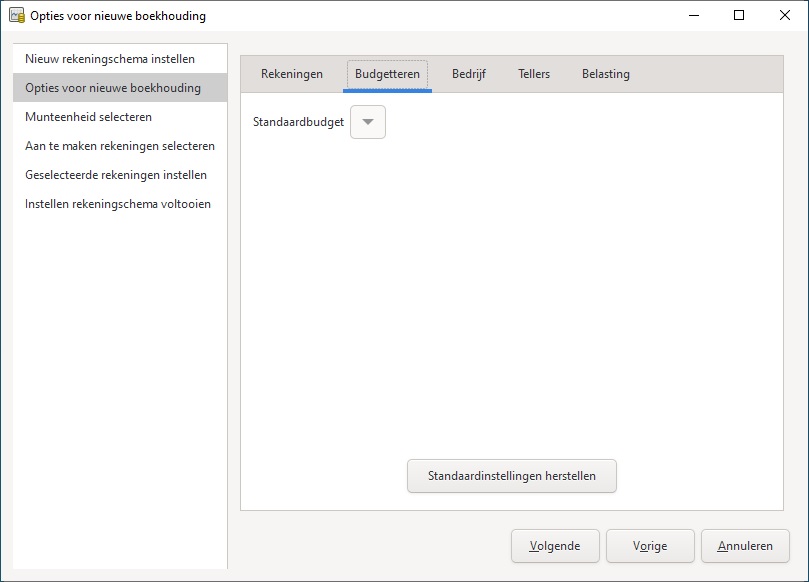Screen dimensions: 809x582
Task: Click the Volgende button
Action: 555,546
